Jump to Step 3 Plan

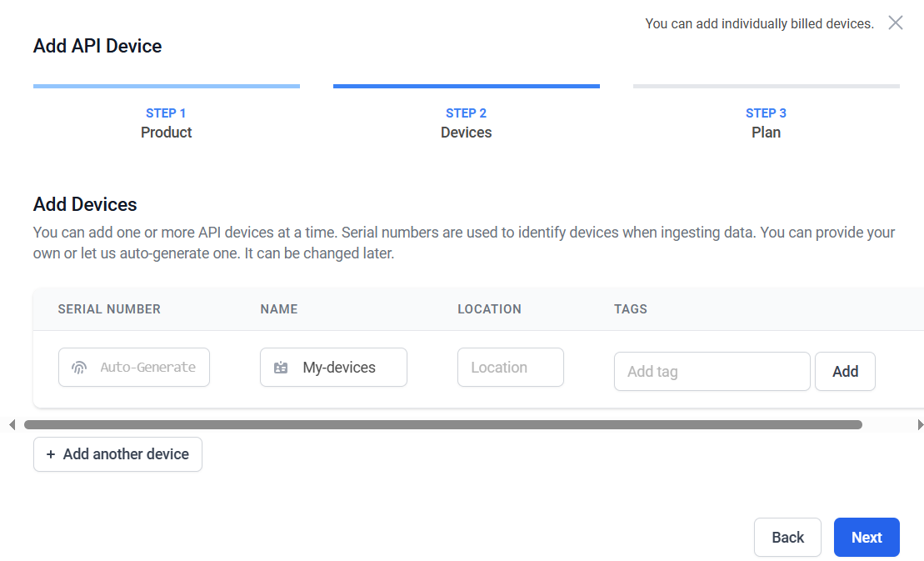[x=766, y=123]
